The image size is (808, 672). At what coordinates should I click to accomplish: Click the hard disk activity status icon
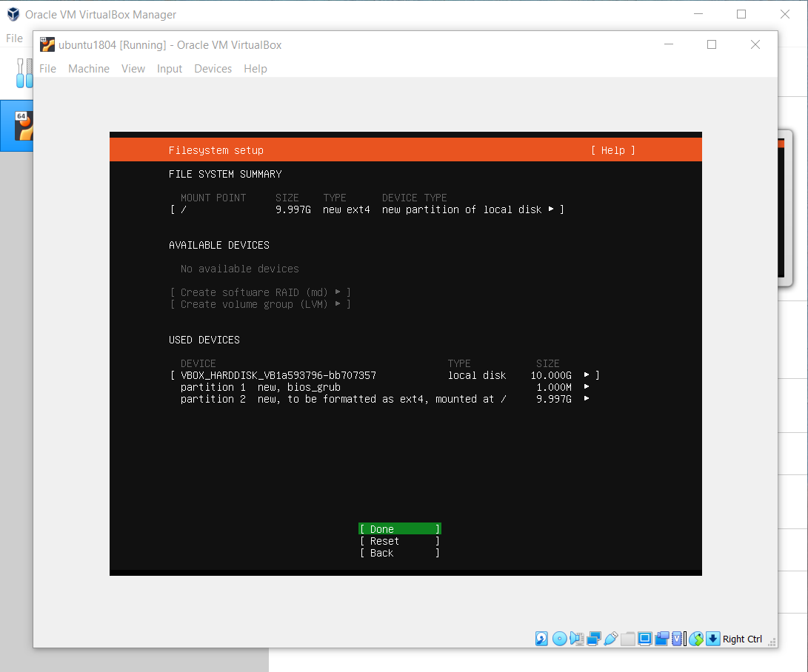coord(542,639)
